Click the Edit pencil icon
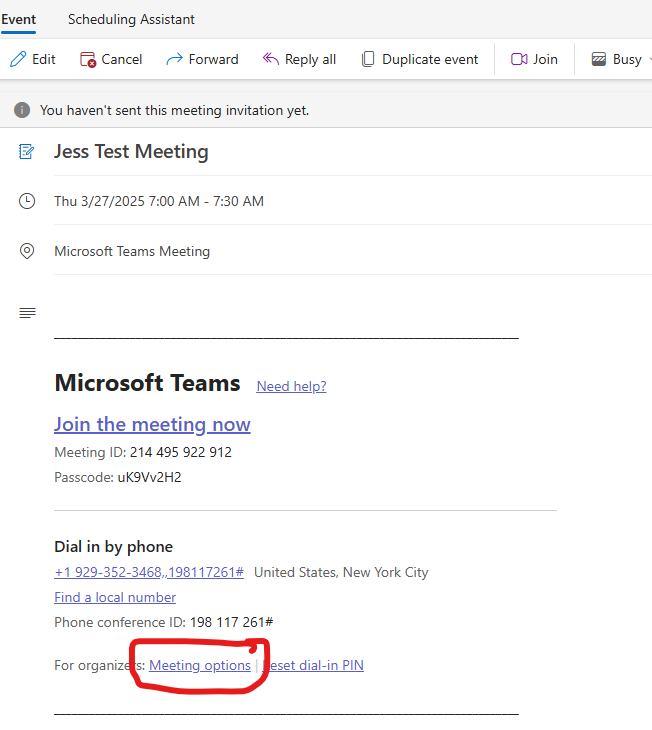This screenshot has width=652, height=730. [18, 60]
